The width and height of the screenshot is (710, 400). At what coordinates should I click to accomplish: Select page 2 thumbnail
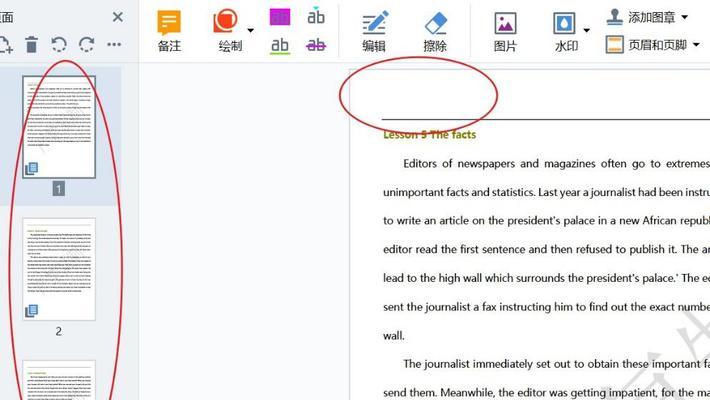[59, 269]
